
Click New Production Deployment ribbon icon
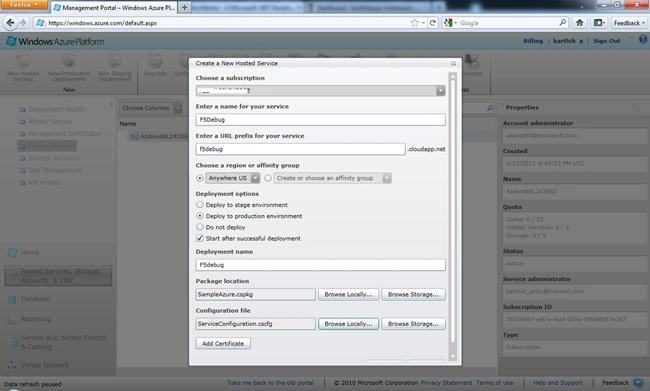point(69,68)
